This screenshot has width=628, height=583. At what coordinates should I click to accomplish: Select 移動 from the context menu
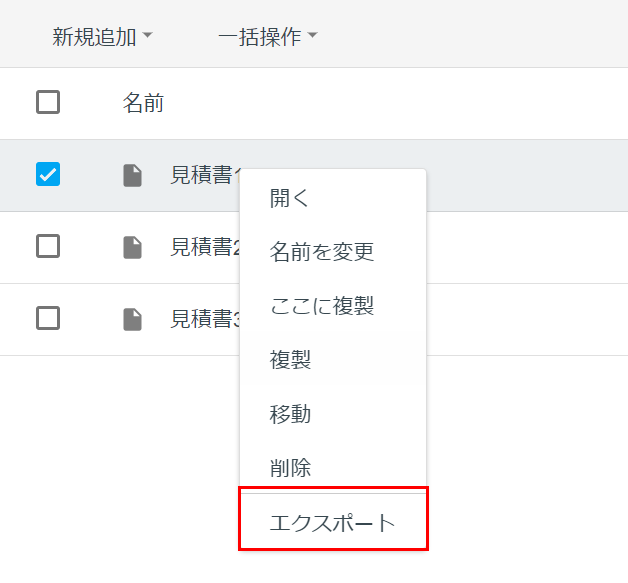pos(290,414)
